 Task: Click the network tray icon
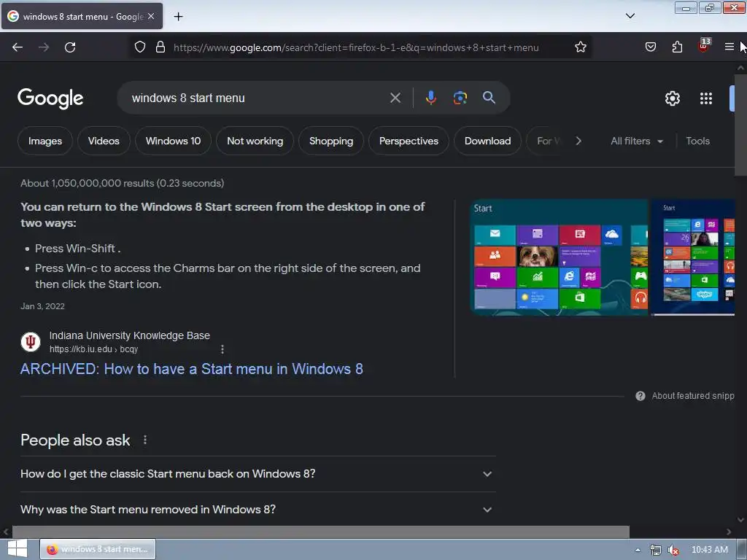click(x=656, y=550)
